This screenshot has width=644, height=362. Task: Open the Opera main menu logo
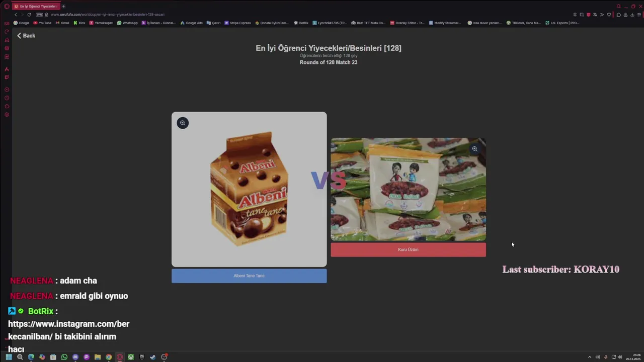coord(7,6)
